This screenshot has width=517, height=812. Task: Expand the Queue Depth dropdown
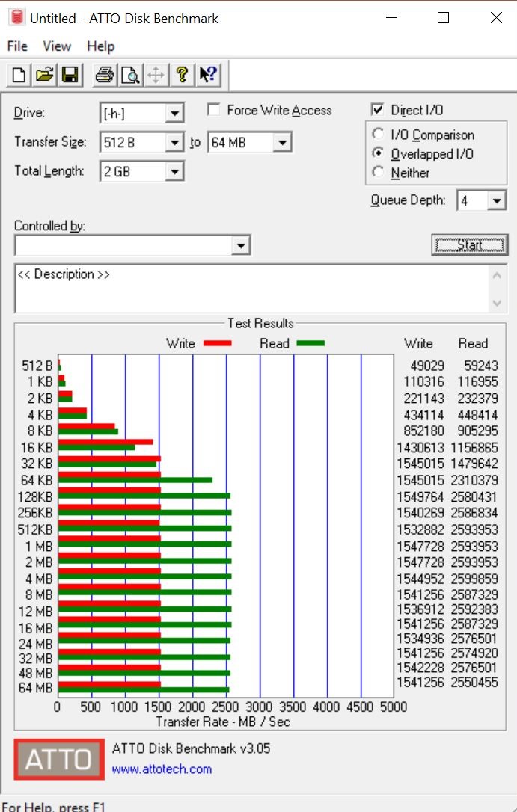[497, 200]
